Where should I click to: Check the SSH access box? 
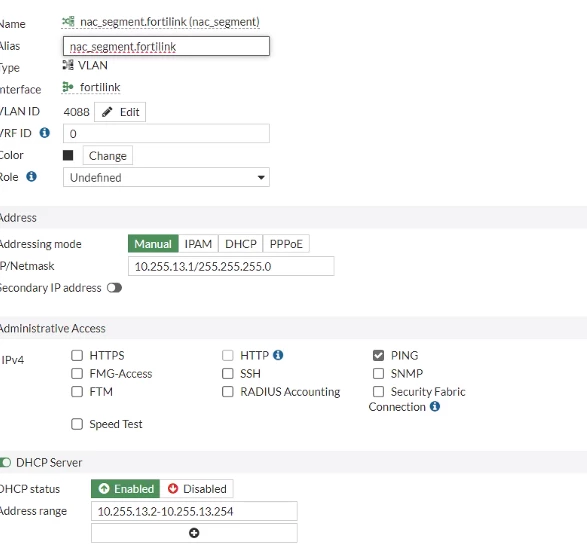(x=228, y=373)
